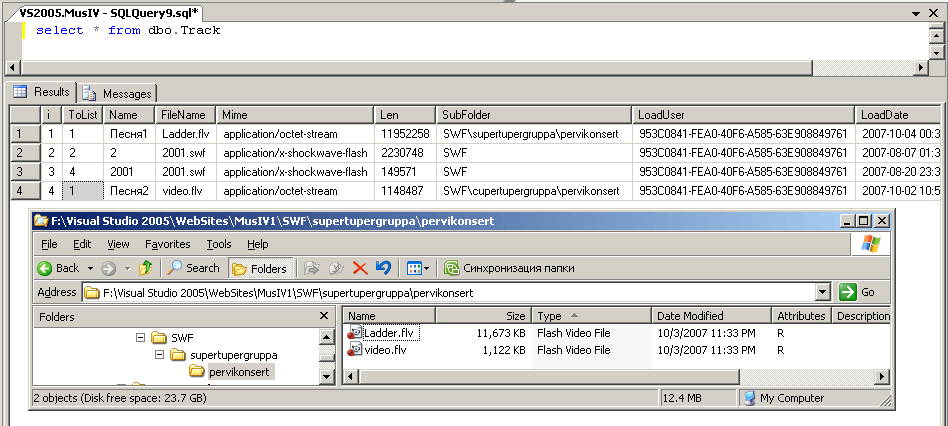The height and width of the screenshot is (426, 948).
Task: Open the Edit menu in Explorer
Action: pyautogui.click(x=82, y=244)
